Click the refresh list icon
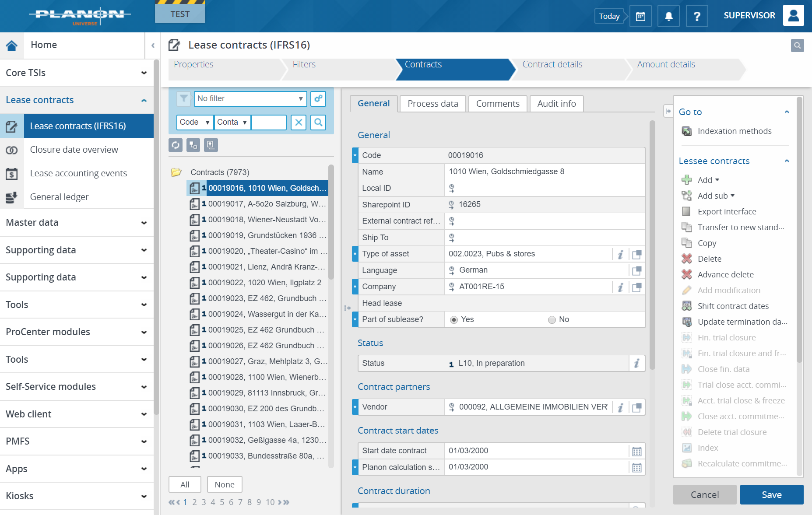812x515 pixels. click(x=176, y=145)
